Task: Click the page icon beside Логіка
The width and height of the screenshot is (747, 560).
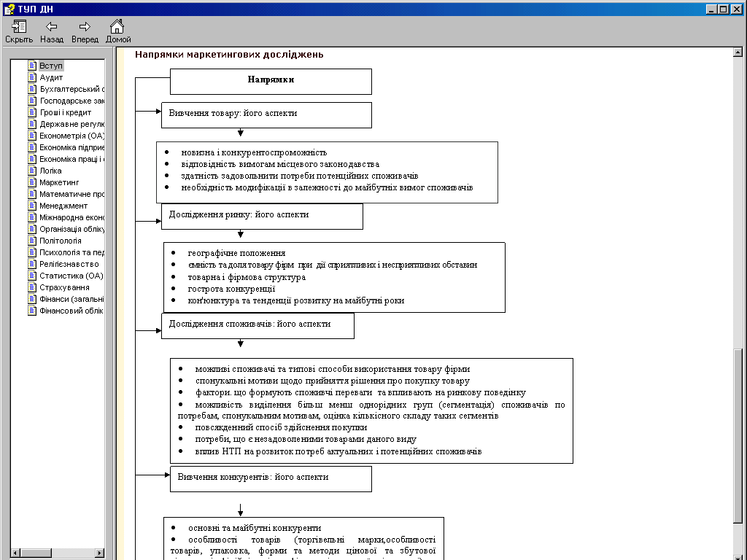Action: coord(32,171)
